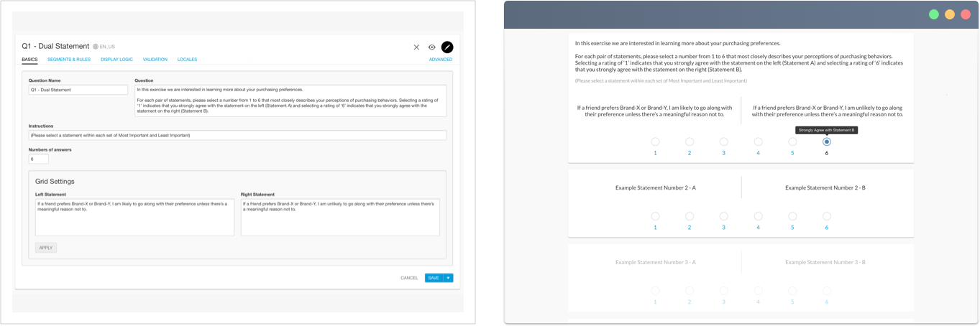The image size is (980, 326).
Task: Click the 'Example Statement Number 3 - B' text
Action: [825, 263]
